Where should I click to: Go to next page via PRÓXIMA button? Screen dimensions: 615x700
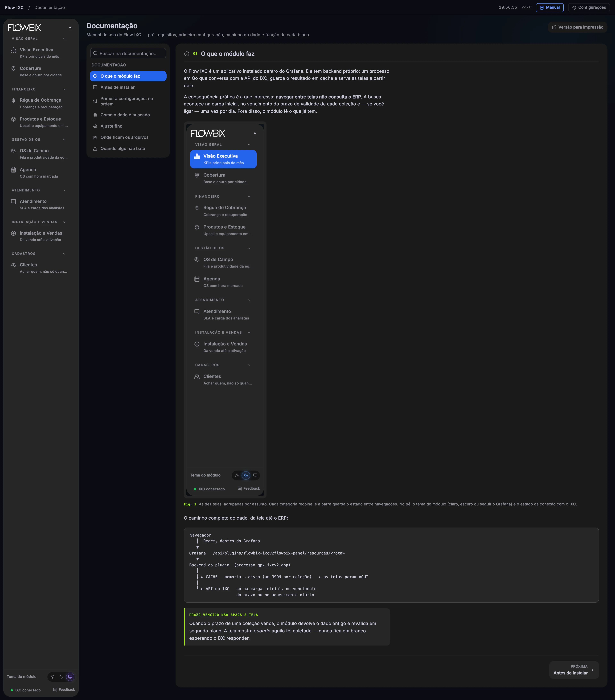(x=574, y=670)
